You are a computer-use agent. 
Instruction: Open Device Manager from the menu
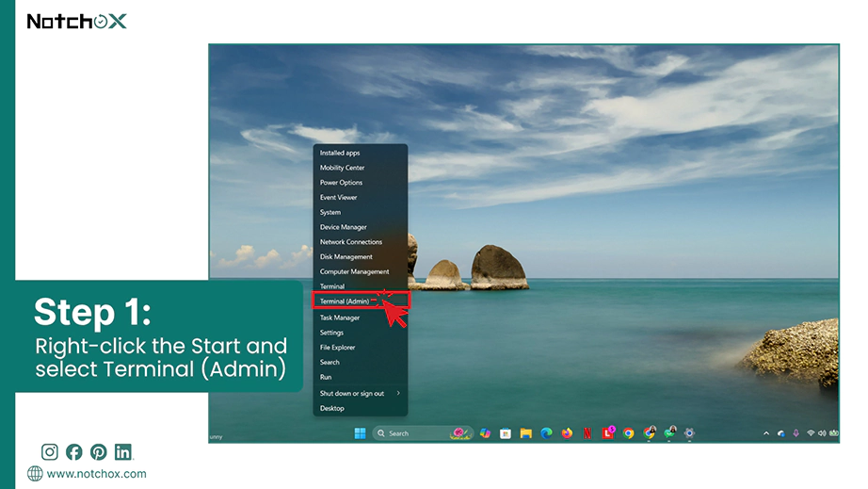(x=361, y=227)
